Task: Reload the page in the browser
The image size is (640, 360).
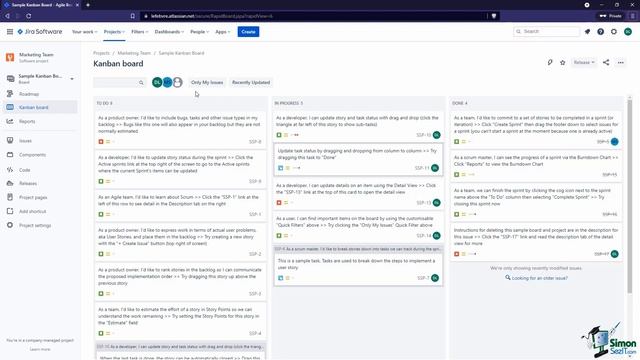Action: point(29,16)
